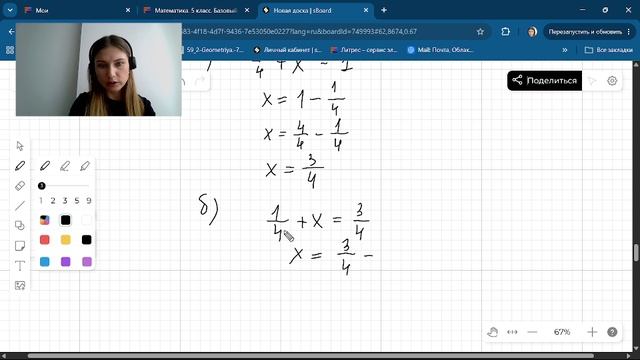
Task: Pick the yellow color swatch
Action: coord(65,240)
